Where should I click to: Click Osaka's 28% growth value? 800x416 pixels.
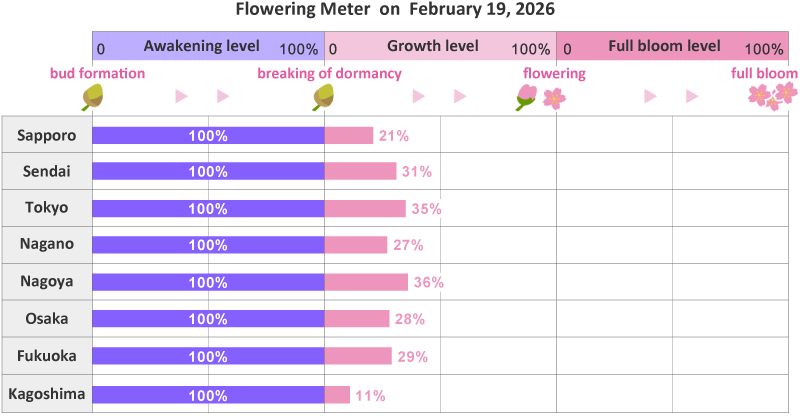tap(410, 319)
